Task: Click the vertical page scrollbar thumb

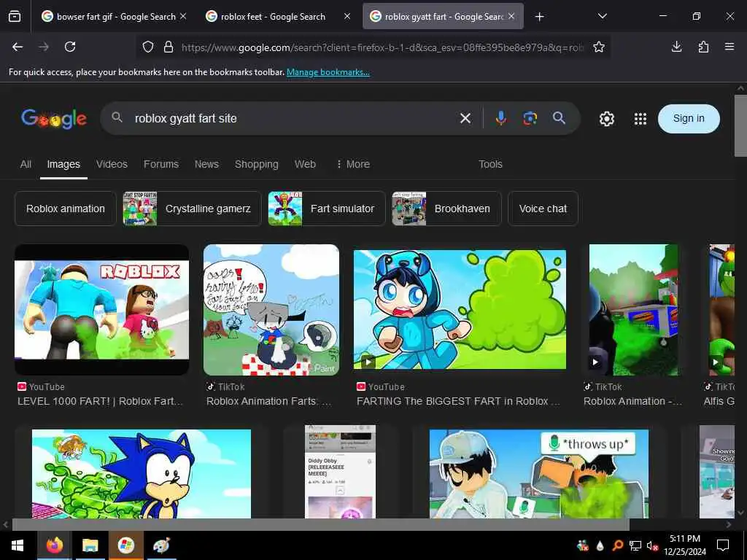Action: coord(740,125)
